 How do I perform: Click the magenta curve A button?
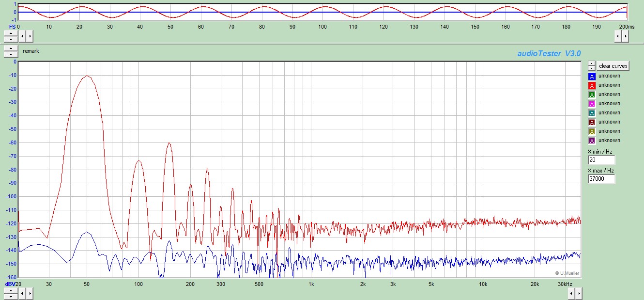pyautogui.click(x=592, y=104)
